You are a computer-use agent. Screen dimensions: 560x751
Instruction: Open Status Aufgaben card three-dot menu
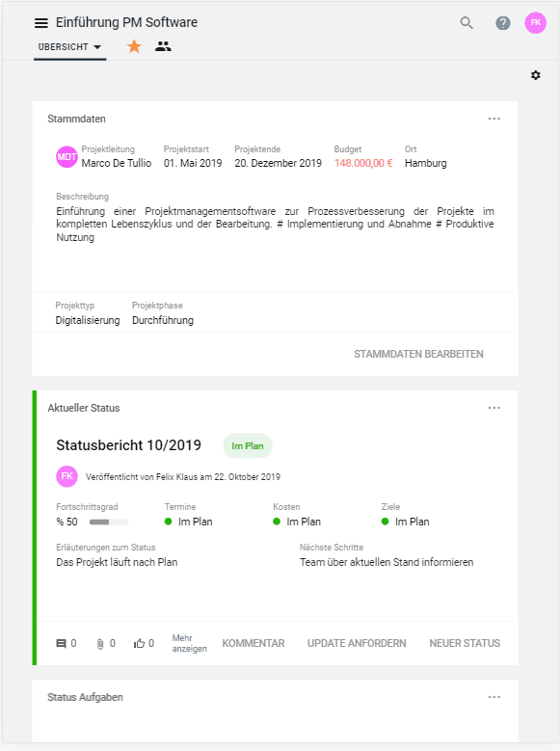[493, 697]
